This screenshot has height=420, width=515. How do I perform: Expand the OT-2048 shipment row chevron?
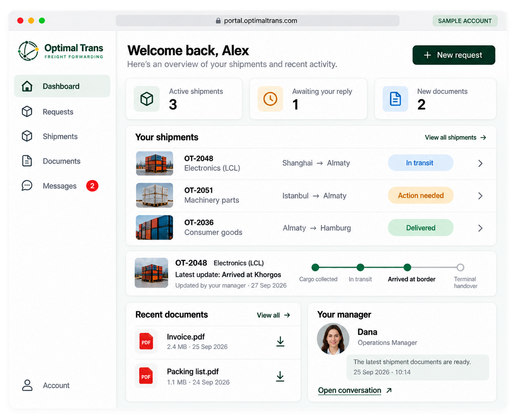480,163
